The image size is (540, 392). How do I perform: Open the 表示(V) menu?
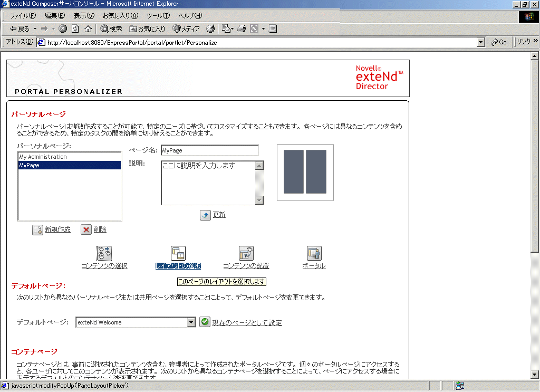[84, 16]
